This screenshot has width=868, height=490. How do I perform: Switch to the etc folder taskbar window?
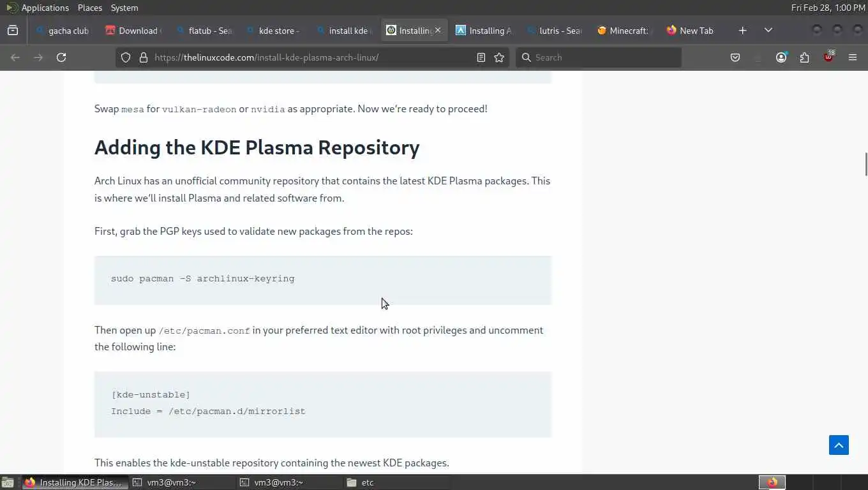[397, 482]
